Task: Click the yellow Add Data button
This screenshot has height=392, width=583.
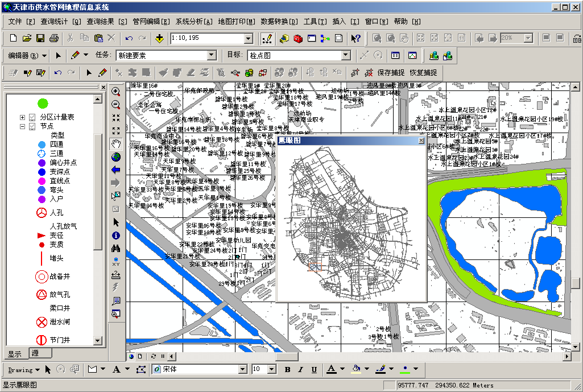Action: tap(159, 38)
